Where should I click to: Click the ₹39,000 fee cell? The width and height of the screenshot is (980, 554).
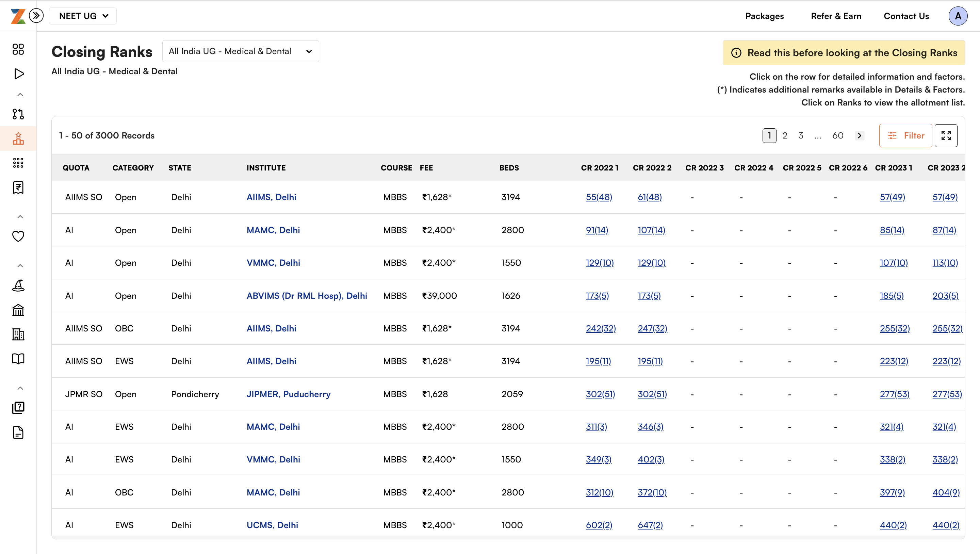coord(439,296)
